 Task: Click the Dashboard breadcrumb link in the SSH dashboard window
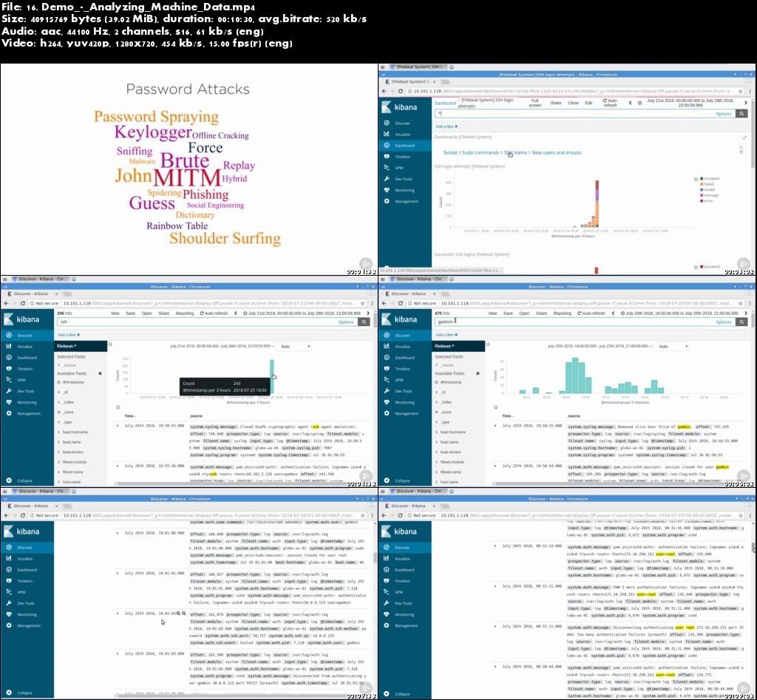[x=444, y=103]
